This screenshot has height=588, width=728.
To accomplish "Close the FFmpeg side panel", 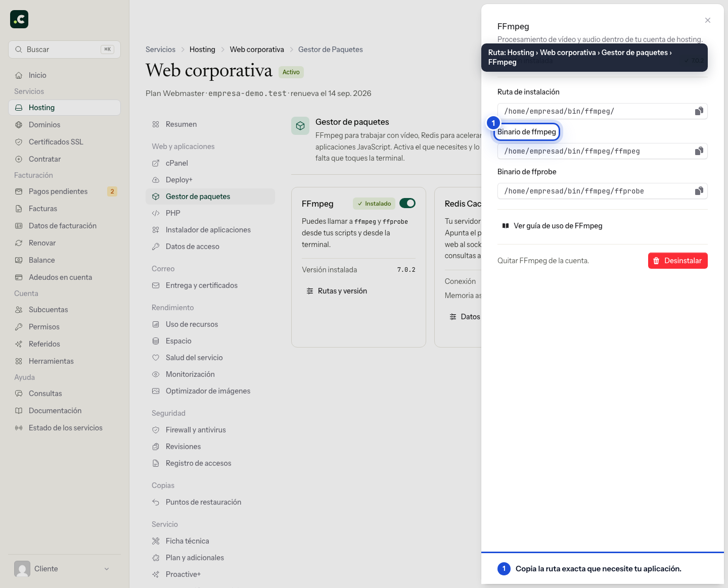I will pyautogui.click(x=708, y=20).
